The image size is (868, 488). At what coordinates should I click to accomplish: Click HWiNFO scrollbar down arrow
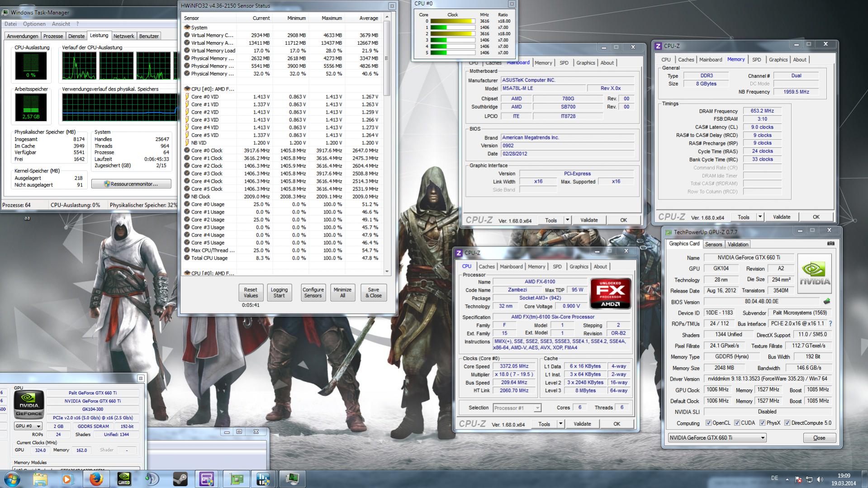[387, 272]
